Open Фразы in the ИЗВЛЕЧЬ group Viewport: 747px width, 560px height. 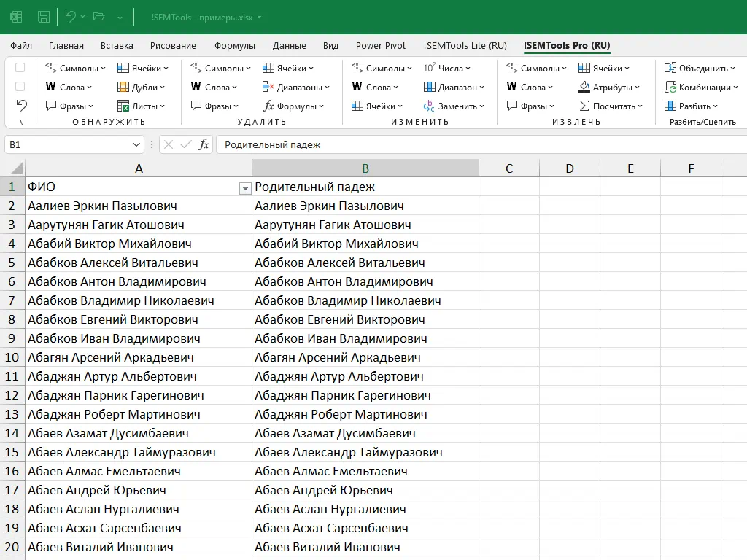pos(531,106)
